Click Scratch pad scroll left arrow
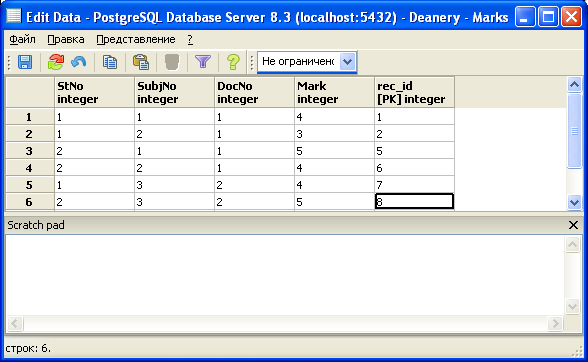The height and width of the screenshot is (362, 588). point(15,323)
